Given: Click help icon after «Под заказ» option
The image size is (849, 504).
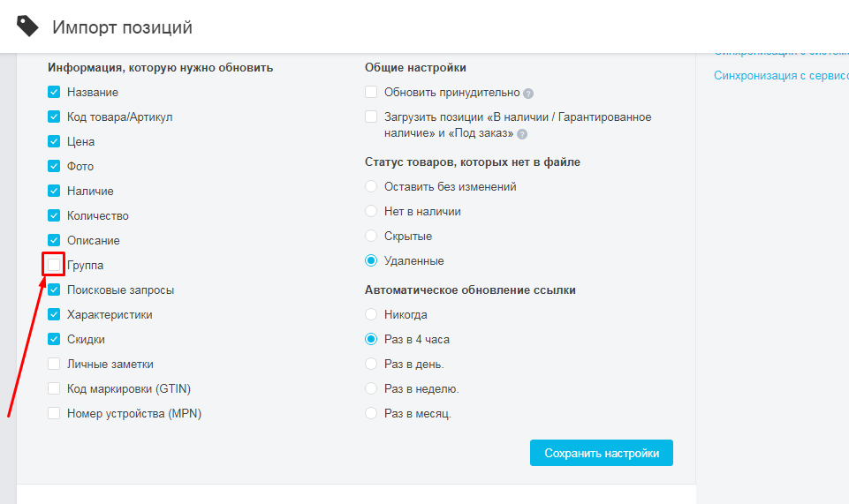Looking at the screenshot, I should (522, 134).
